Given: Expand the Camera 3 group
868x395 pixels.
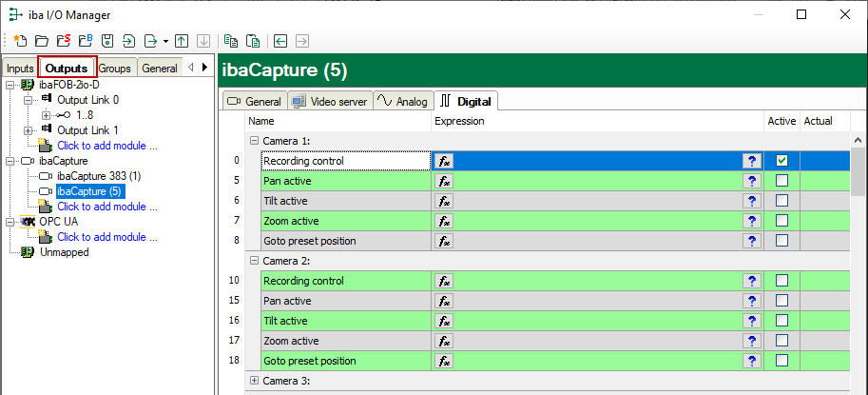Looking at the screenshot, I should coord(254,381).
